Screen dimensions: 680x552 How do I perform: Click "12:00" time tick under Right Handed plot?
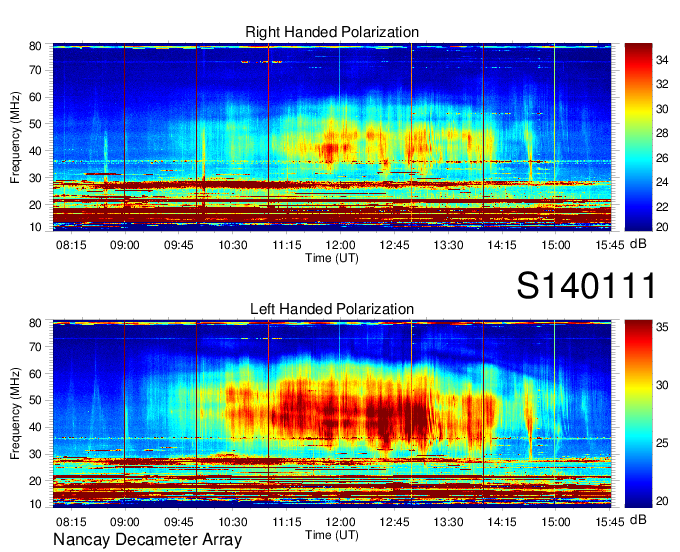pos(340,245)
